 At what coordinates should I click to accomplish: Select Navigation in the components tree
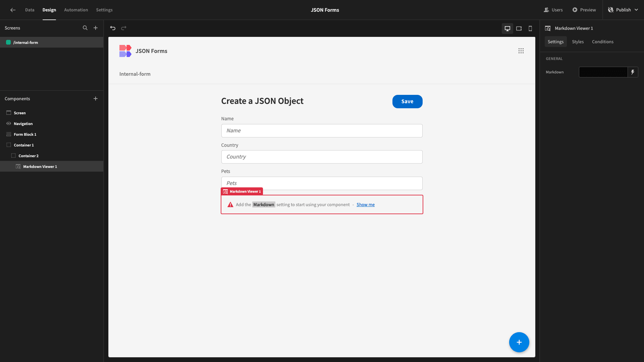point(52,124)
